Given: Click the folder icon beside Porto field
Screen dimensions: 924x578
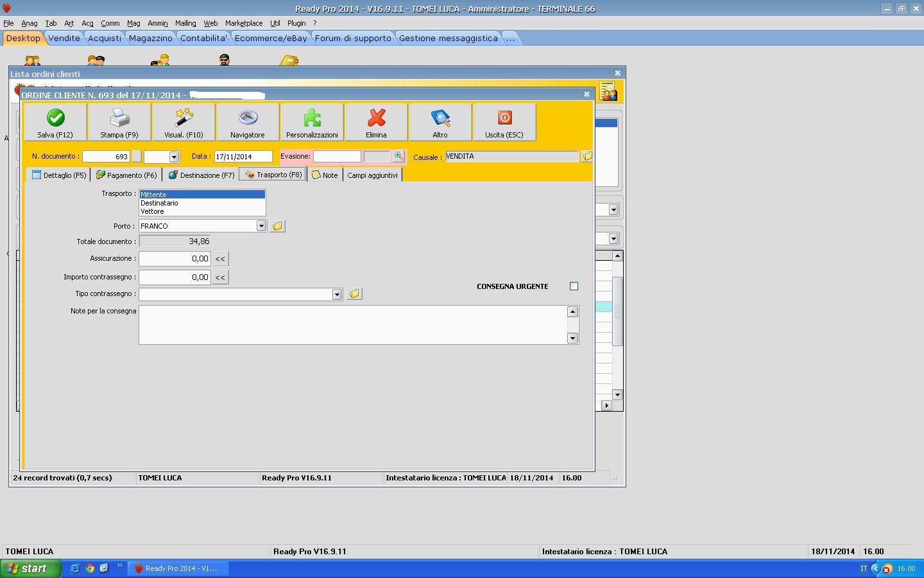Looking at the screenshot, I should click(x=277, y=226).
